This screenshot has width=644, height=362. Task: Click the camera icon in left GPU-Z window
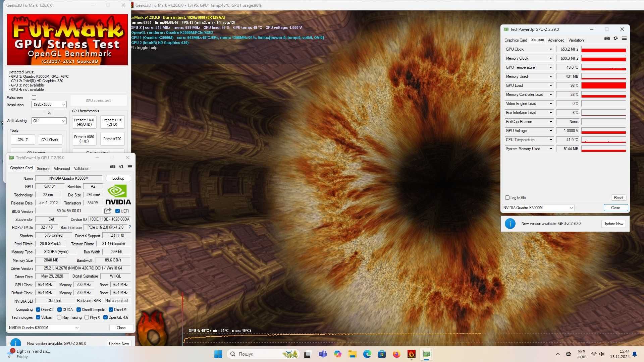coord(113,167)
